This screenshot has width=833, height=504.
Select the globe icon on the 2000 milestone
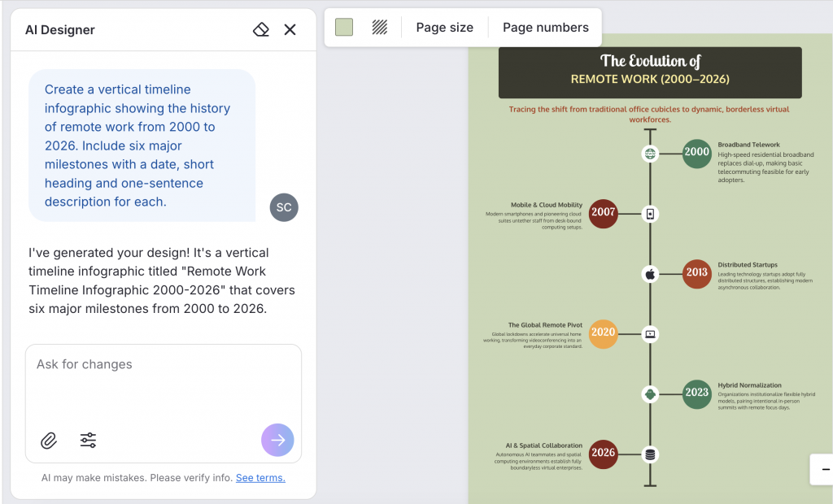650,154
